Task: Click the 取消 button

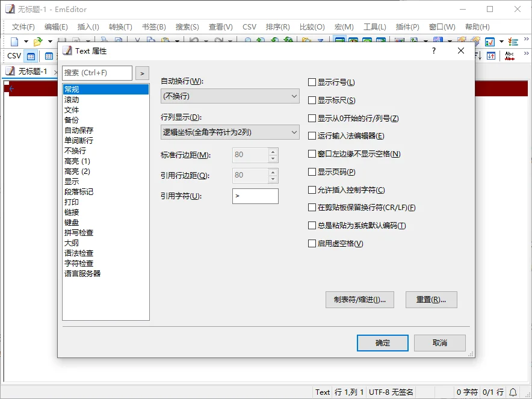Action: pos(439,342)
